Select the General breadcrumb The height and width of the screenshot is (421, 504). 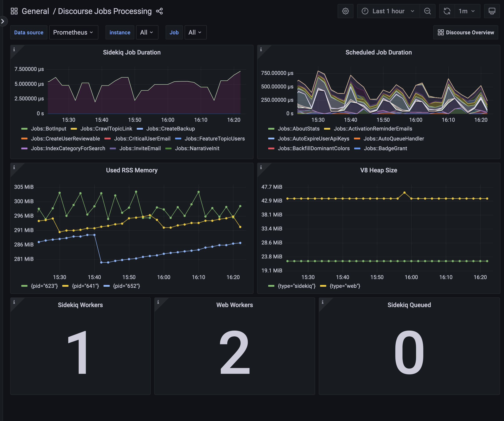35,11
